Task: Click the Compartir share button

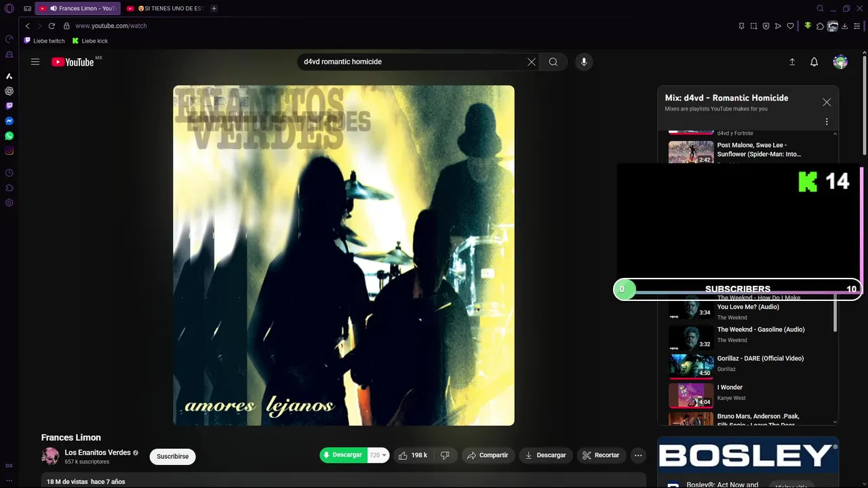Action: [x=488, y=455]
